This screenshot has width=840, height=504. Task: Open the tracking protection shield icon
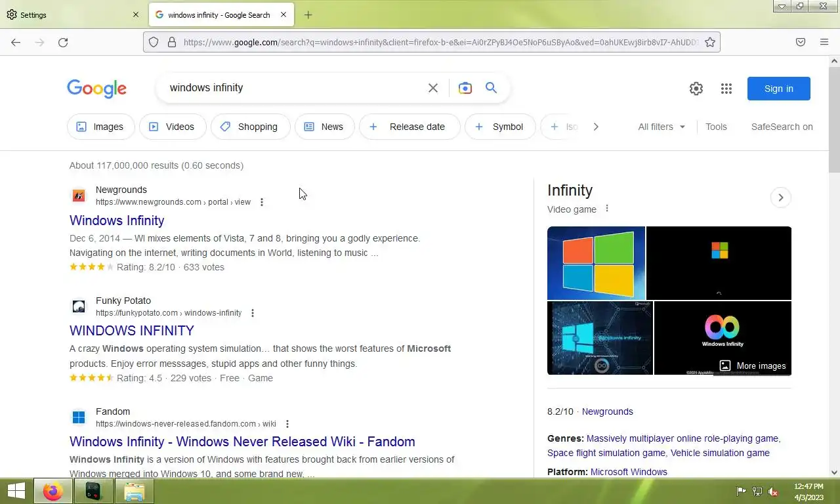point(154,42)
